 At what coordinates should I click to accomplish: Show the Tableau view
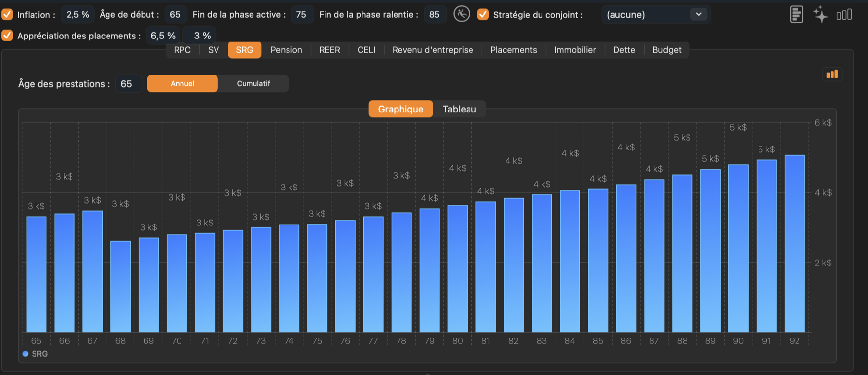459,109
